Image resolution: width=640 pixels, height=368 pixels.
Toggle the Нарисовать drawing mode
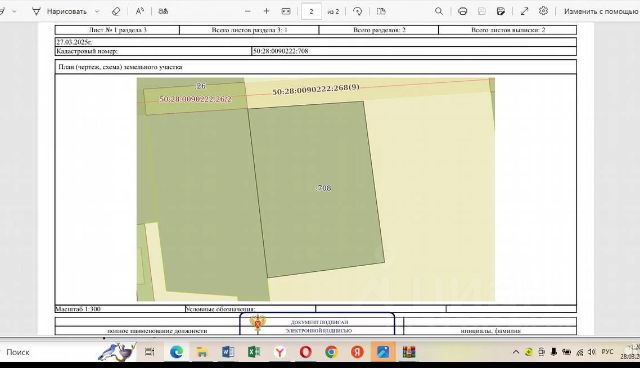[60, 11]
